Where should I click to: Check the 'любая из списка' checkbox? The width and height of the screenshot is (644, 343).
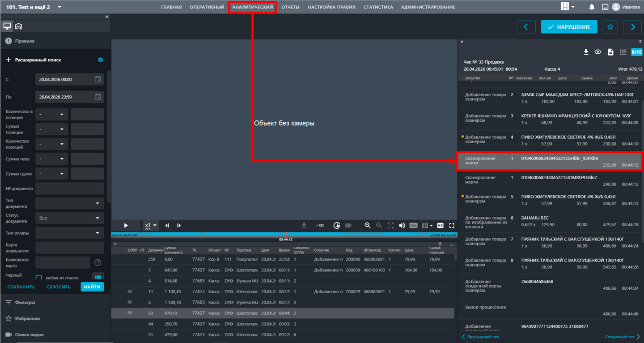point(38,278)
